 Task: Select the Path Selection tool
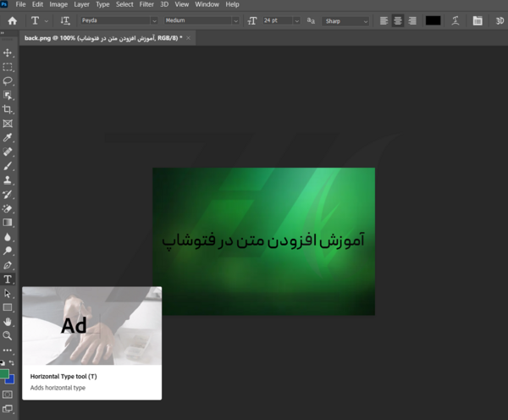pyautogui.click(x=8, y=293)
